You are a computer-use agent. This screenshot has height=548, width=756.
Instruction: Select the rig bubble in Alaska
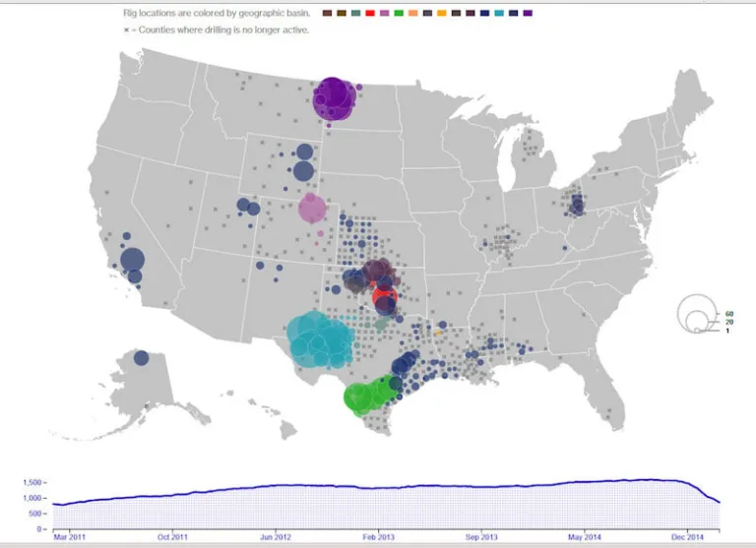click(x=141, y=358)
